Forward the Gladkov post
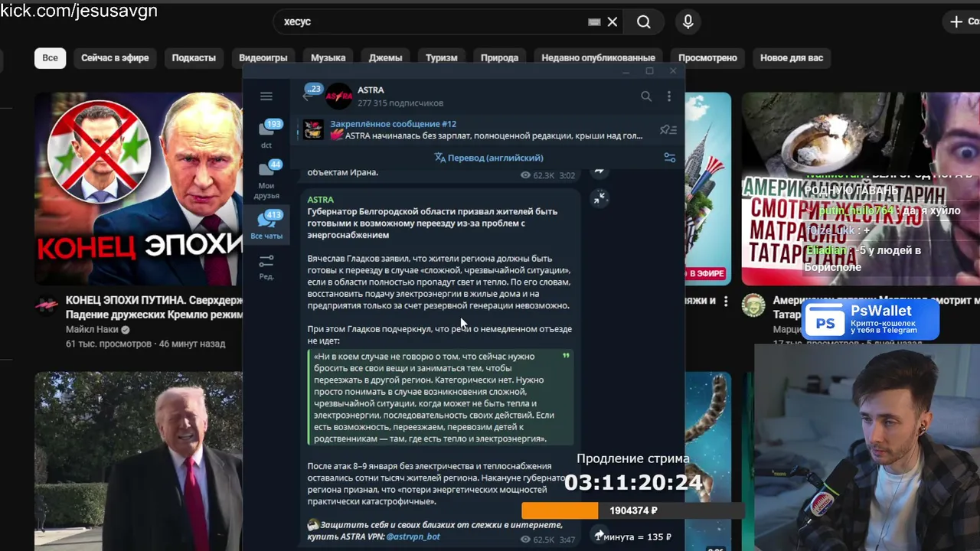This screenshot has height=551, width=980. [x=599, y=535]
